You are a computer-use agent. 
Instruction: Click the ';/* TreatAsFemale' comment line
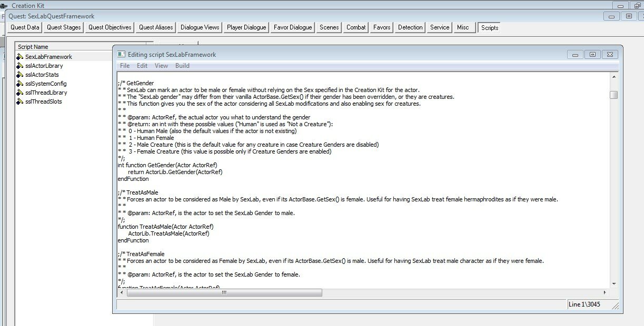click(x=142, y=254)
